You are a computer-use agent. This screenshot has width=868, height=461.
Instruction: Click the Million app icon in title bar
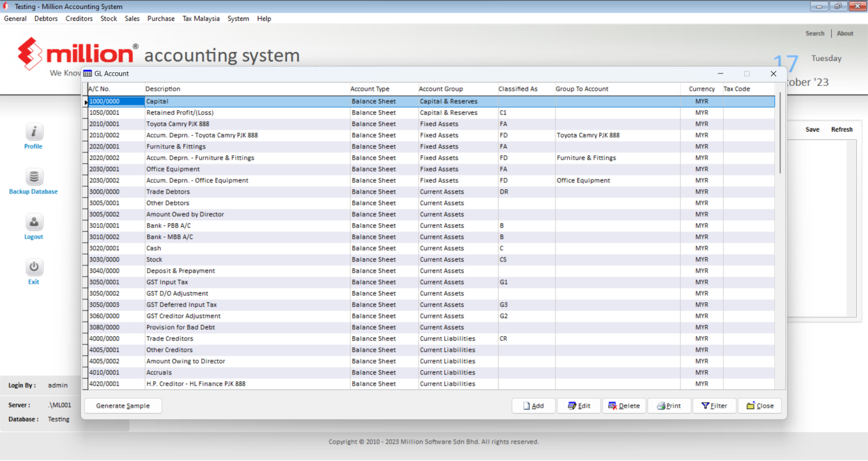[6, 6]
